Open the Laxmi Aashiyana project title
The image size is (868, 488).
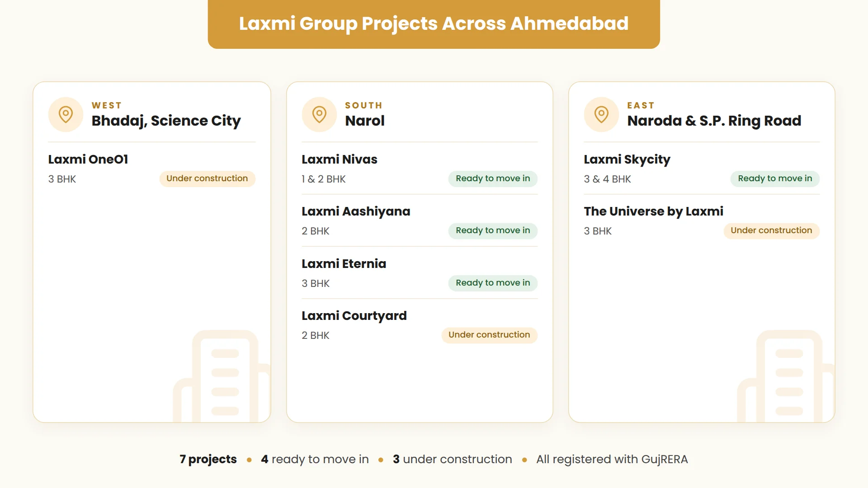point(356,211)
